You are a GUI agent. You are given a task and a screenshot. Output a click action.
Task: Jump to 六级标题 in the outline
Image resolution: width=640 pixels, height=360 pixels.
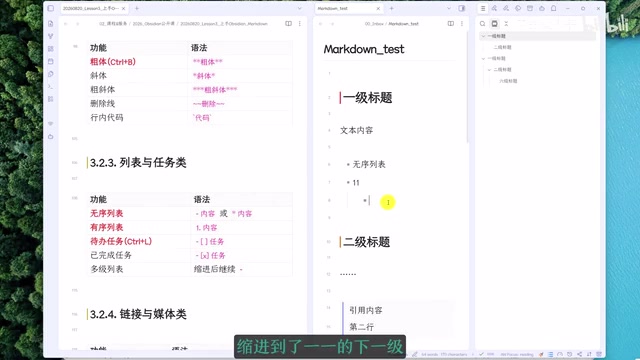(x=508, y=81)
